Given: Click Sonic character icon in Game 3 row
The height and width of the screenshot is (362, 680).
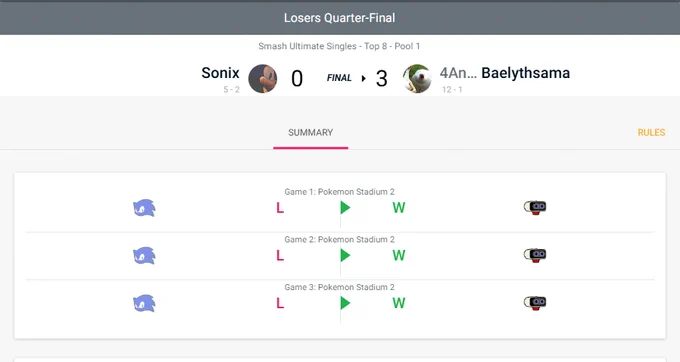Looking at the screenshot, I should [144, 303].
